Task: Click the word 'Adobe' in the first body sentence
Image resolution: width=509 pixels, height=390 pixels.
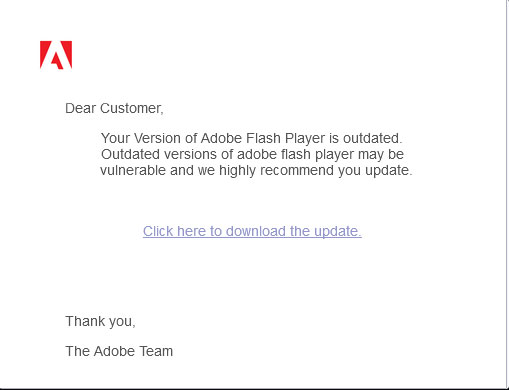Action: (221, 138)
